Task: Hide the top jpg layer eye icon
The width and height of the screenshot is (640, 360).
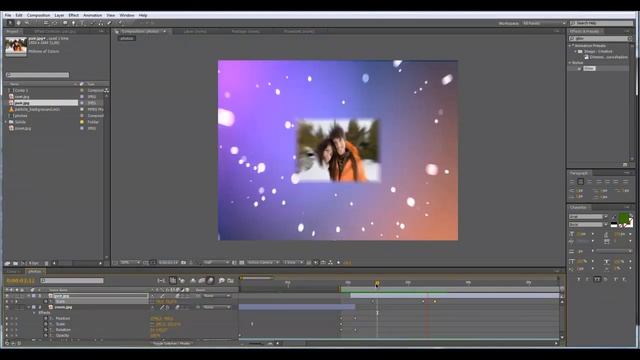Action: coord(7,296)
